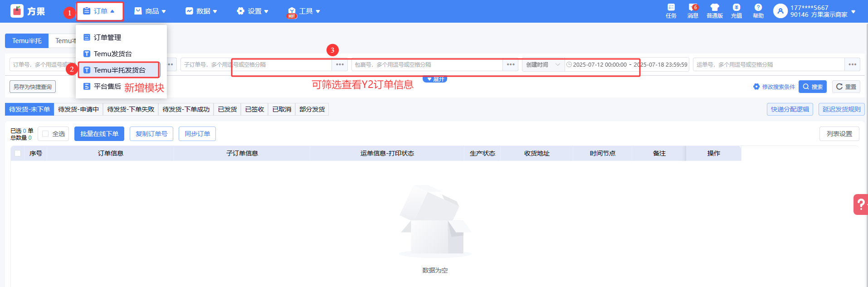The height and width of the screenshot is (287, 868).
Task: Click the 批量在线下单 button
Action: [x=99, y=134]
